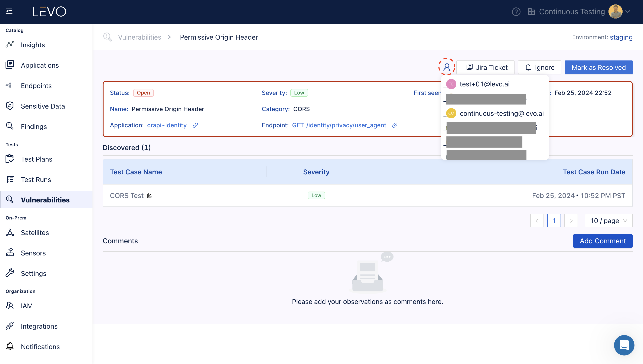
Task: Click the user avatar photo
Action: [x=615, y=11]
